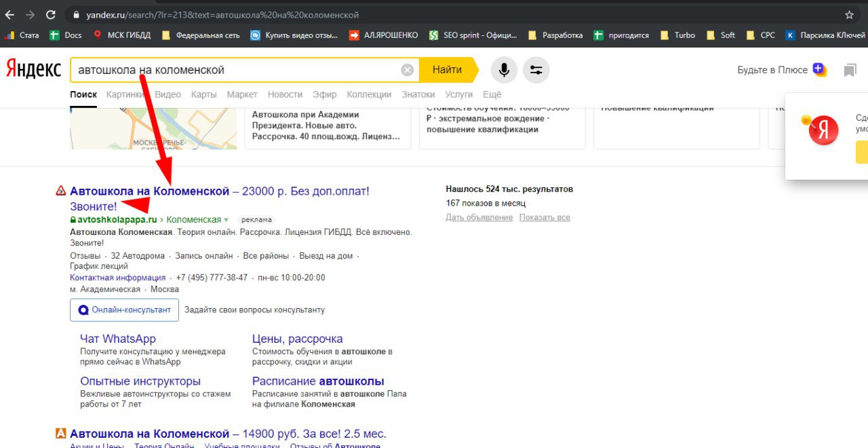Click Запись онлайн quick link
This screenshot has width=868, height=448.
[203, 256]
